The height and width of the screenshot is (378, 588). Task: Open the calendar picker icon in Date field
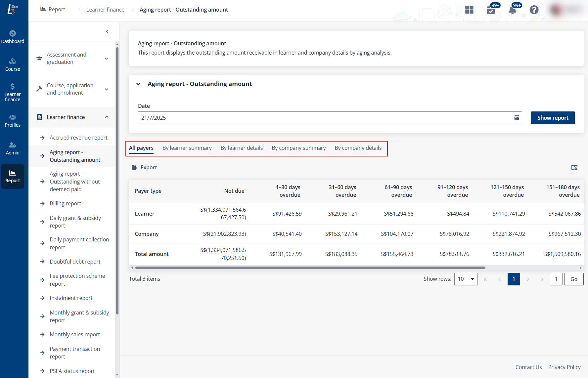(x=517, y=118)
